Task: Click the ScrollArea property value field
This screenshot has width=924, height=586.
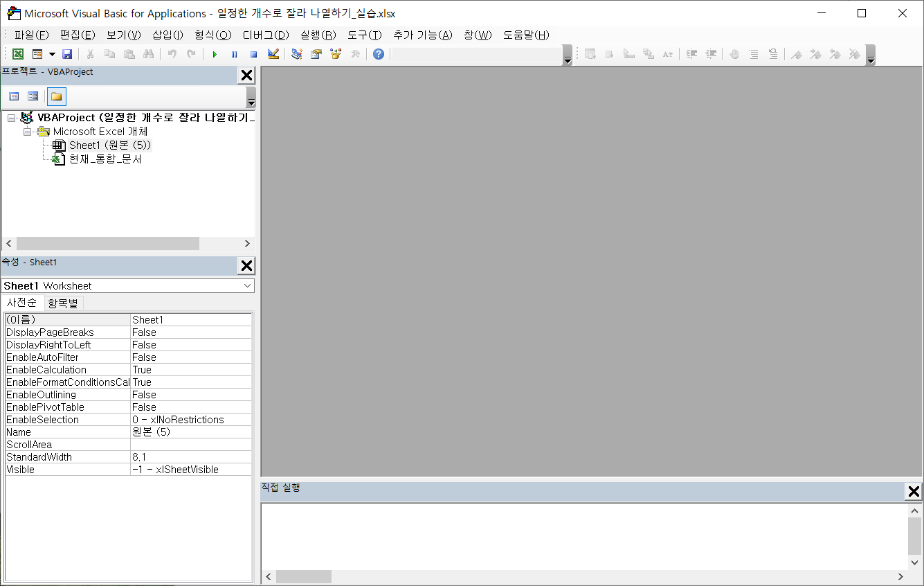Action: pyautogui.click(x=191, y=445)
